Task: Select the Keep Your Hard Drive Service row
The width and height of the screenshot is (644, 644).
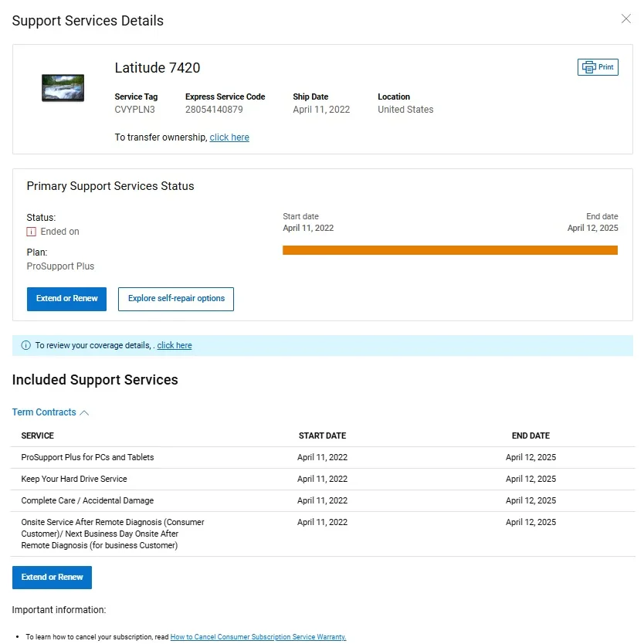Action: click(x=74, y=480)
